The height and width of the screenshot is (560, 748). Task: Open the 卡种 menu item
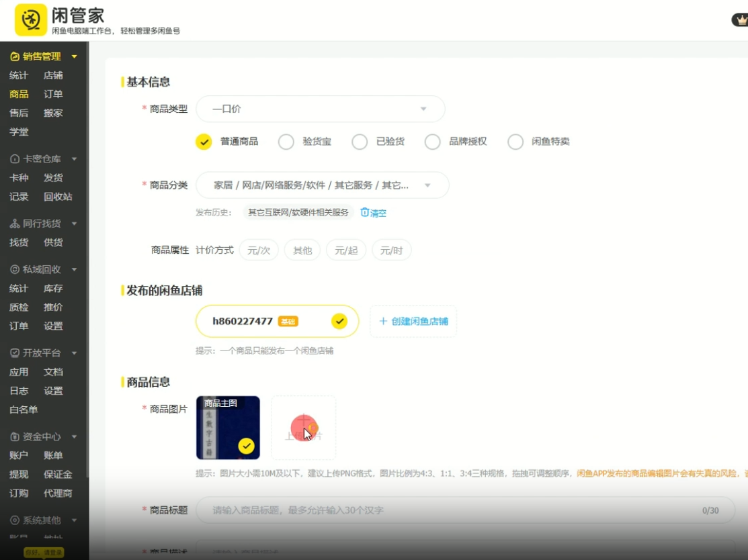[19, 178]
